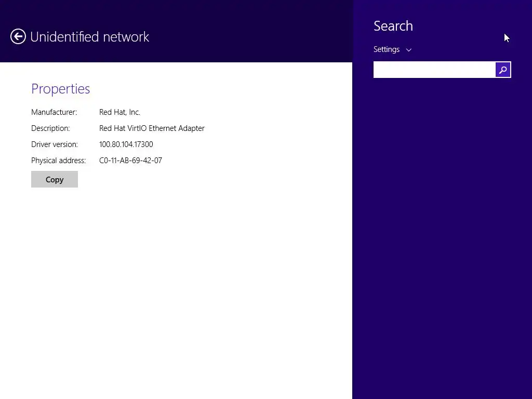Click driver version number 100.80.104.17300
The width and height of the screenshot is (532, 399).
click(126, 144)
